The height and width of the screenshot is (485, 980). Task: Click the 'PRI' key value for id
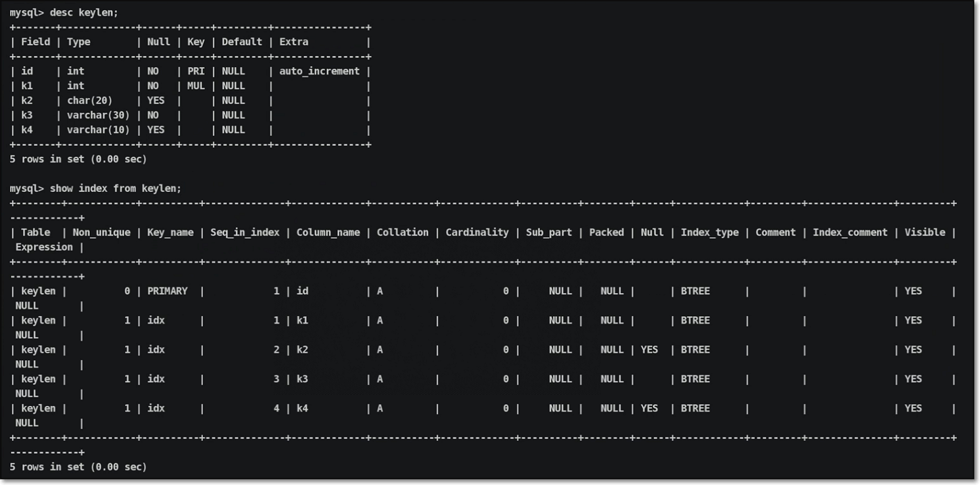coord(195,71)
